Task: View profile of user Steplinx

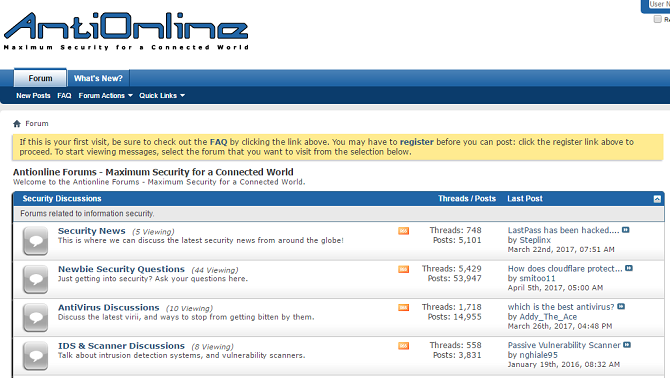Action: 535,240
